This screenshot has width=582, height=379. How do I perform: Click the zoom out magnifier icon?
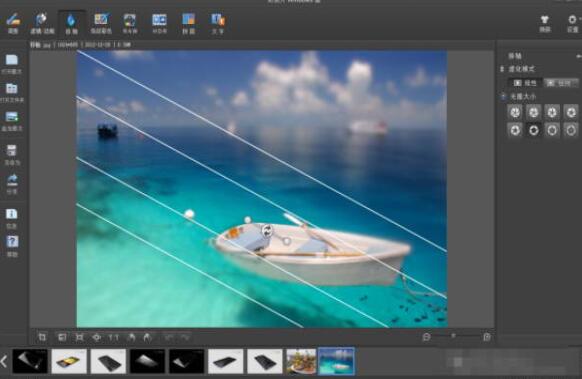pos(426,337)
